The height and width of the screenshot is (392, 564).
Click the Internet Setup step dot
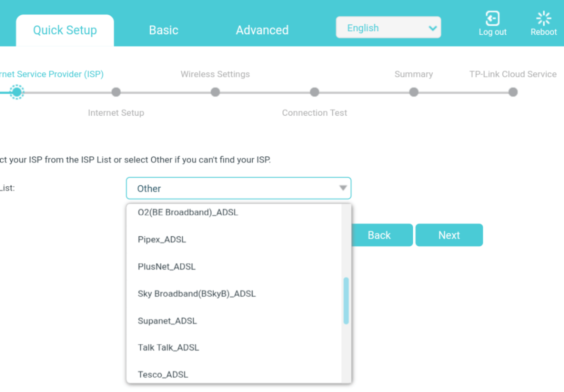click(116, 92)
